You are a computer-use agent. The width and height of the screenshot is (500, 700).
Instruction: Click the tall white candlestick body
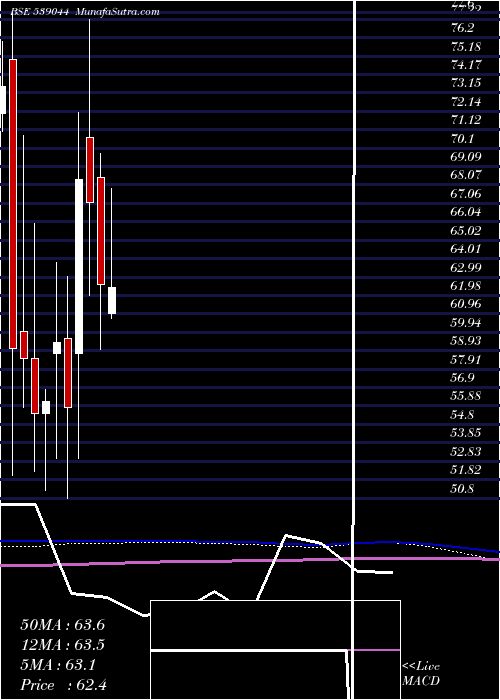pyautogui.click(x=79, y=267)
